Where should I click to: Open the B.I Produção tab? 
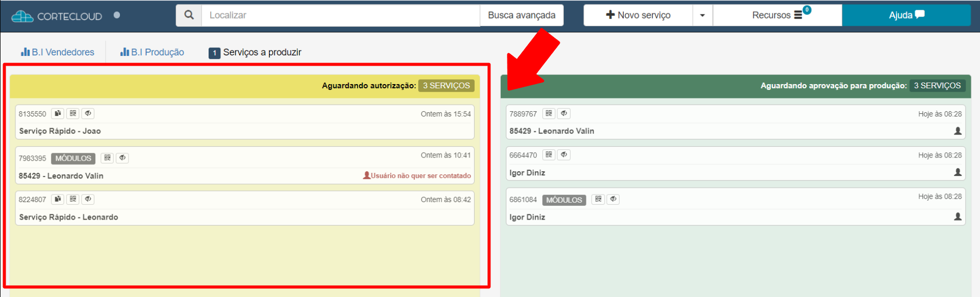coord(152,52)
